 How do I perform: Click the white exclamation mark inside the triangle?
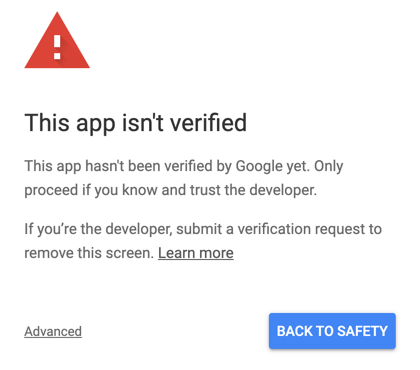click(x=57, y=47)
